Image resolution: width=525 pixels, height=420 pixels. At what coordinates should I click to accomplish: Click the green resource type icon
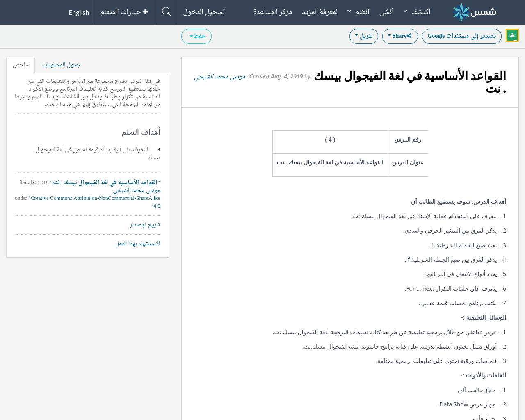point(512,35)
